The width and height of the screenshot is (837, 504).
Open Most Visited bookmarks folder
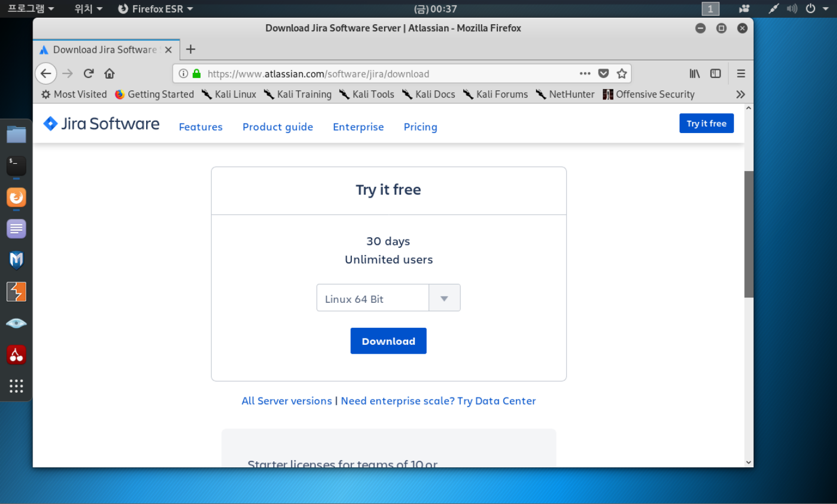coord(74,94)
